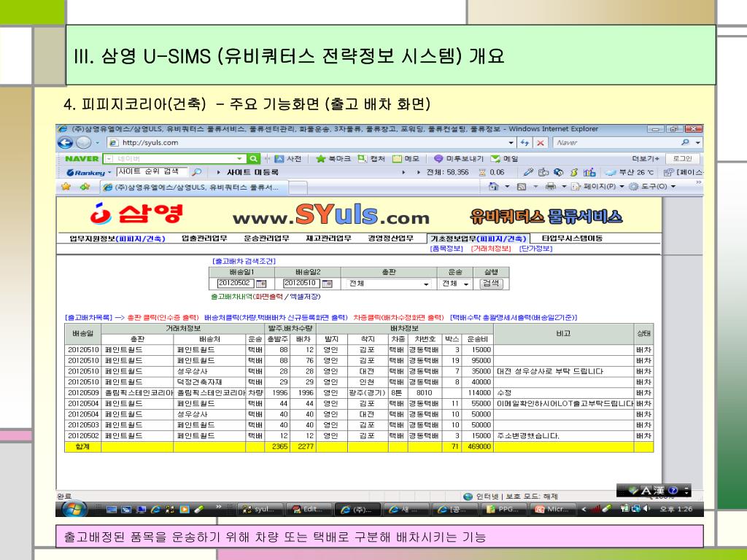Click the address bar showing http://syuls.com
747x560 pixels.
pos(306,142)
